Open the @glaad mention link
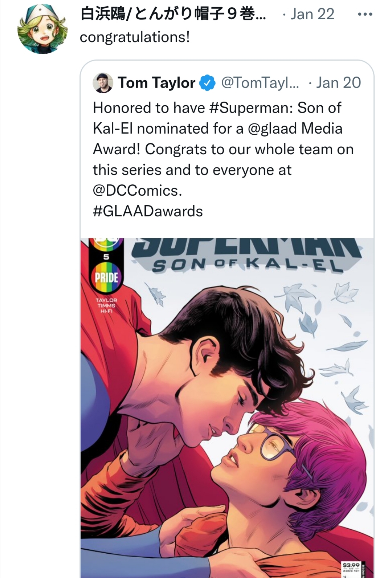 pos(272,129)
